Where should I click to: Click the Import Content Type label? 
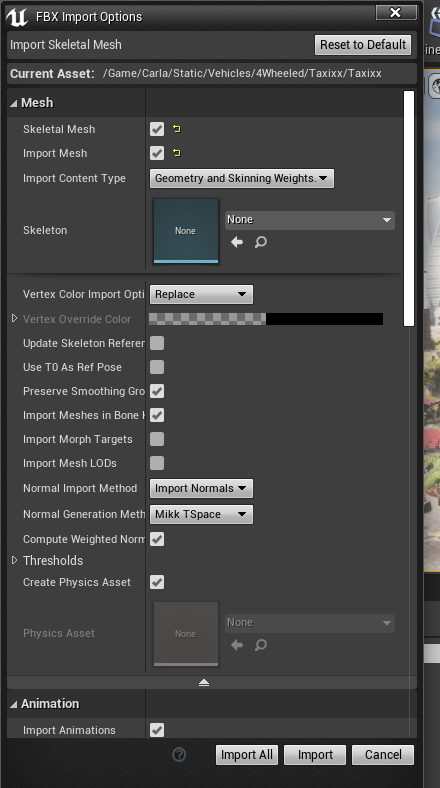coord(74,178)
